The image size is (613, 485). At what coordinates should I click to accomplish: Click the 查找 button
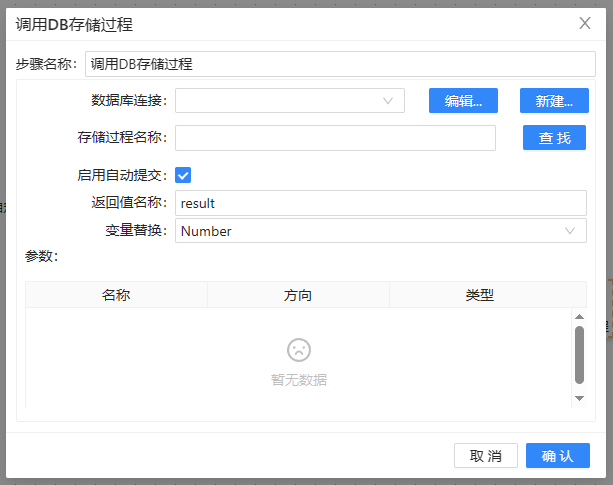point(554,138)
